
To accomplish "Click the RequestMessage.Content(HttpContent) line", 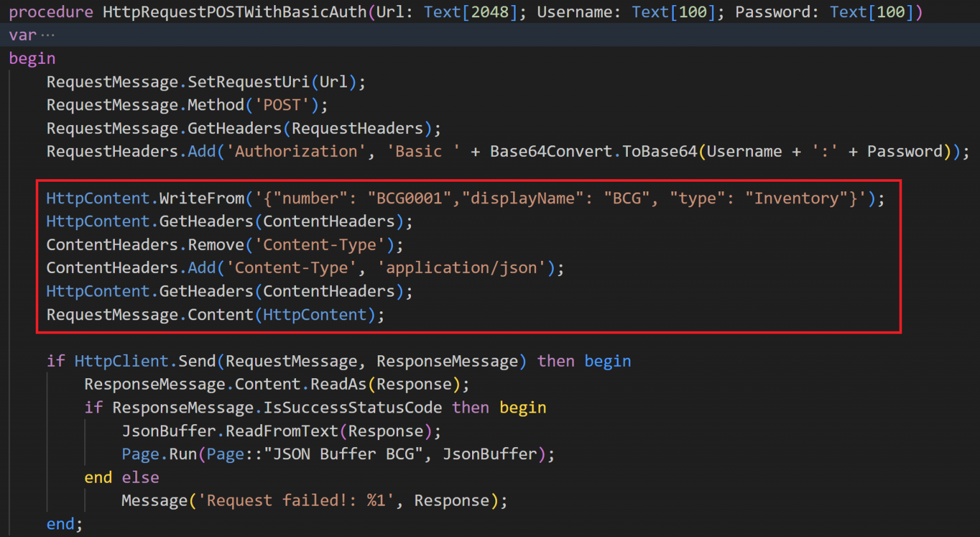I will 214,314.
